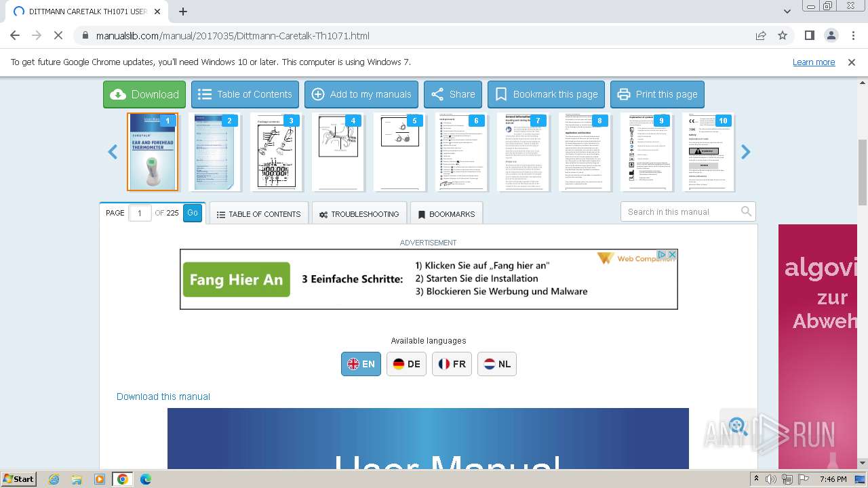868x488 pixels.
Task: Open Internet Explorer from taskbar
Action: tap(54, 479)
